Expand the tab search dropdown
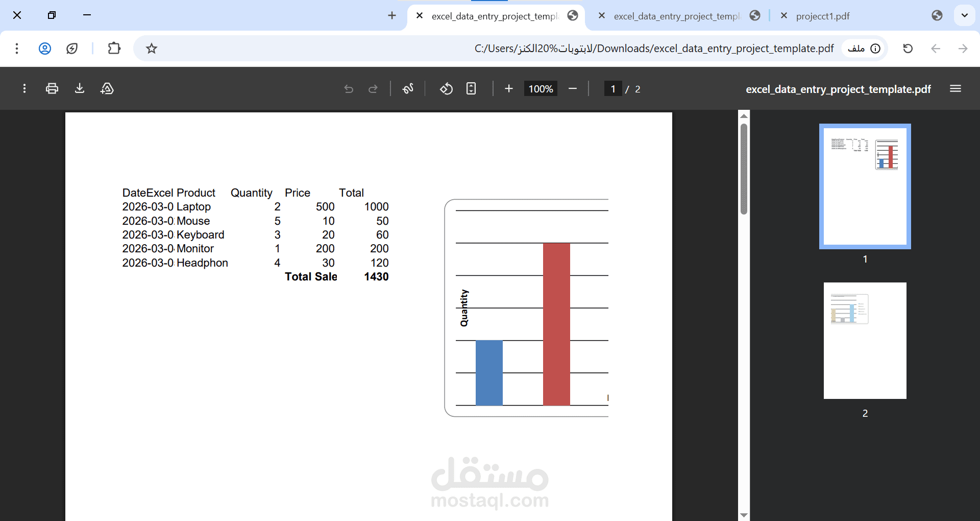 pos(965,16)
